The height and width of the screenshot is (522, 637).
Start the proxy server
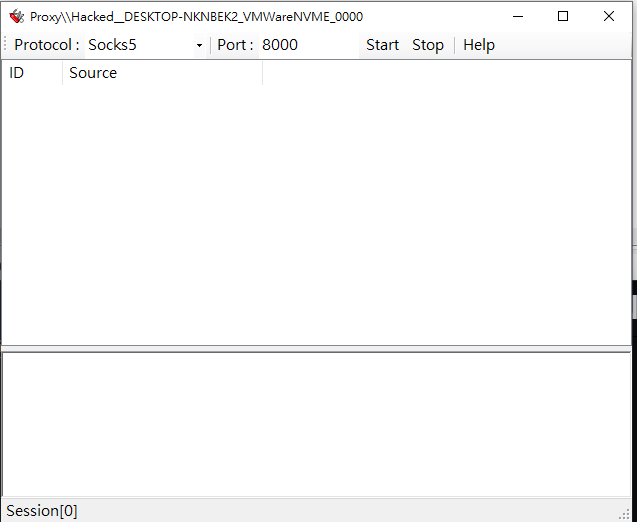point(382,45)
